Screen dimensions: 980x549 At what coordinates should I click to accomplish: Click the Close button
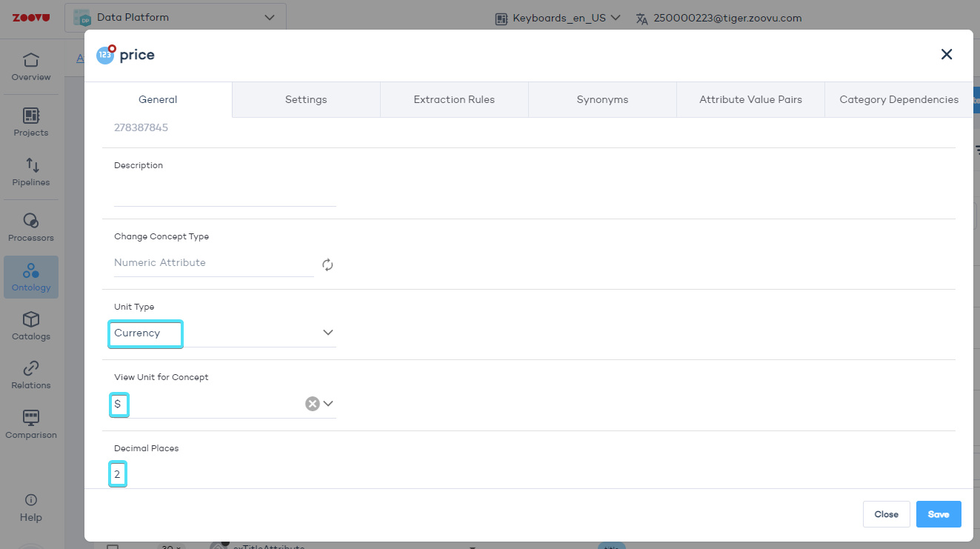(x=886, y=514)
